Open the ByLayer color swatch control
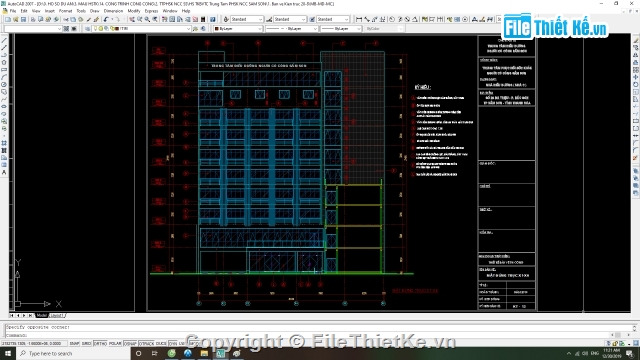This screenshot has height=360, width=640. [238, 29]
